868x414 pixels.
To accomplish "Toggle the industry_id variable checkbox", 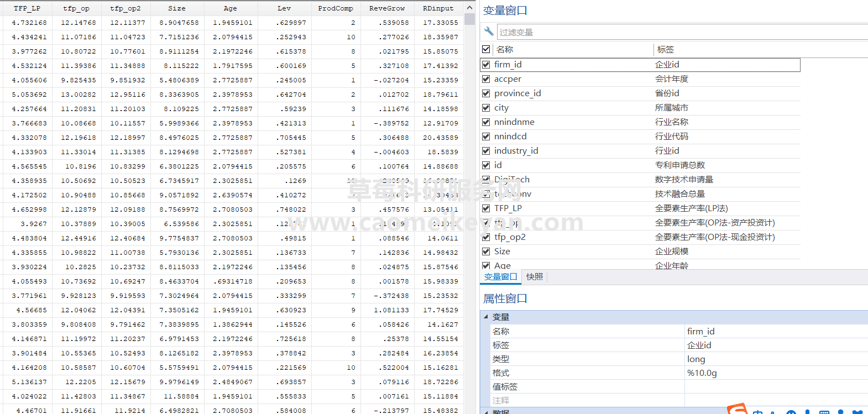I will 486,151.
